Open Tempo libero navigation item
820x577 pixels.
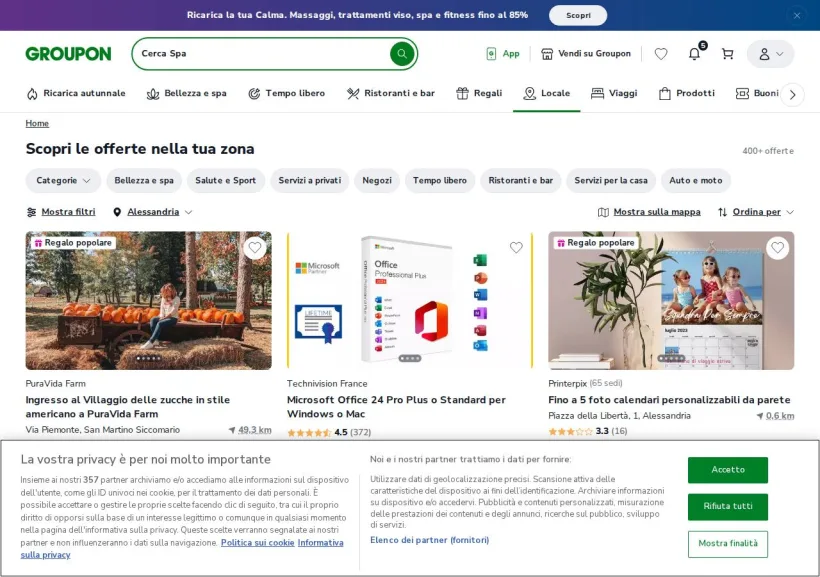coord(287,93)
